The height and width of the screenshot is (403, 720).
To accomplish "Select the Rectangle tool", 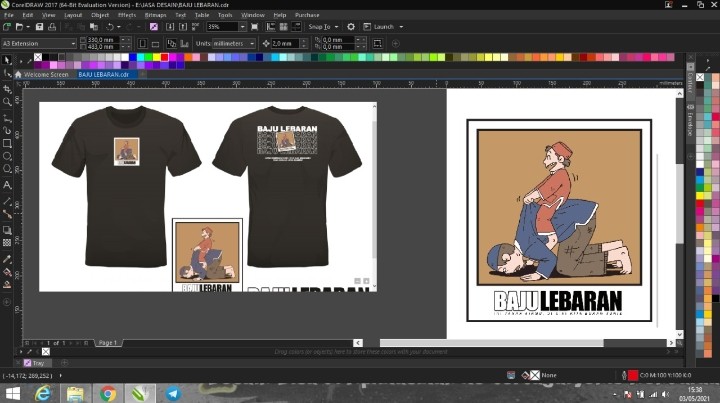I will tap(7, 143).
